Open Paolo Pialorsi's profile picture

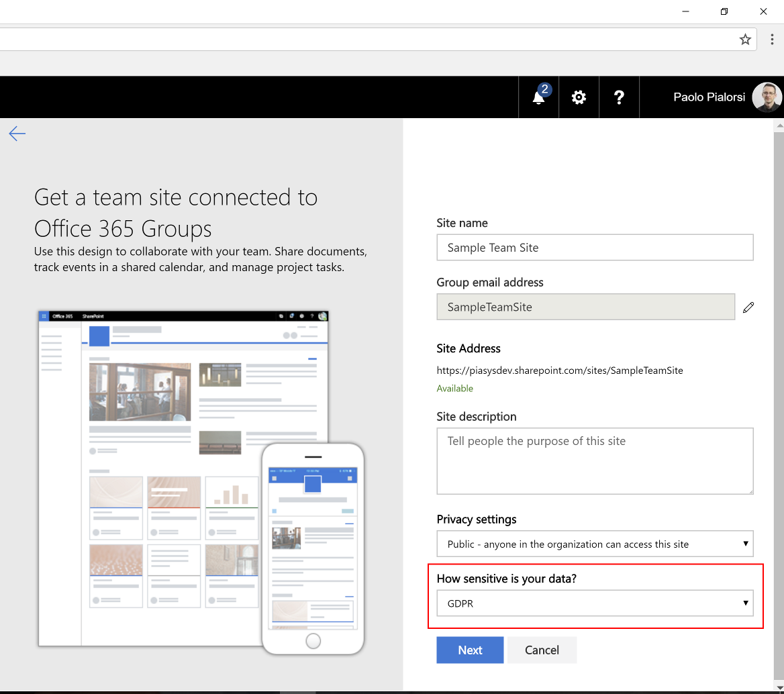click(767, 97)
